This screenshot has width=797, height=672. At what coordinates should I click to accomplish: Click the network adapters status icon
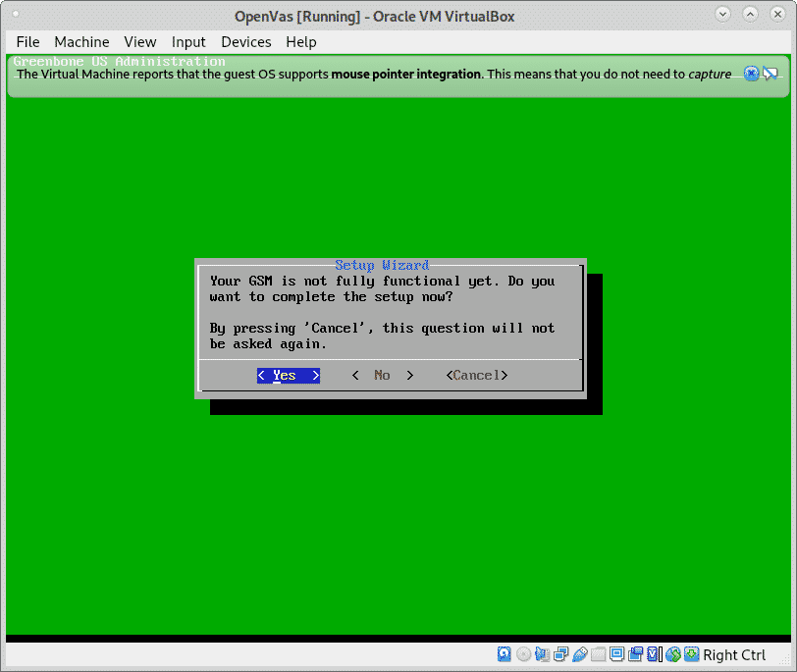(561, 654)
